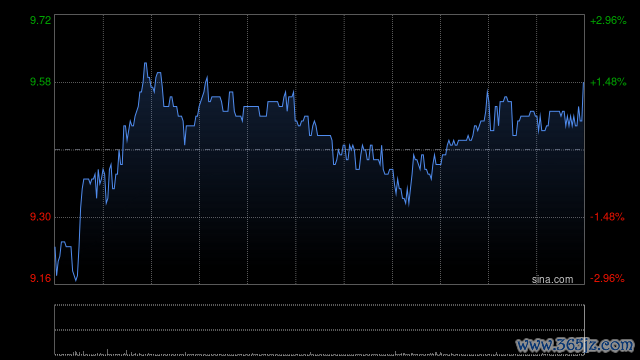Click the +1.48% percentage label
The image size is (640, 360).
(x=608, y=82)
